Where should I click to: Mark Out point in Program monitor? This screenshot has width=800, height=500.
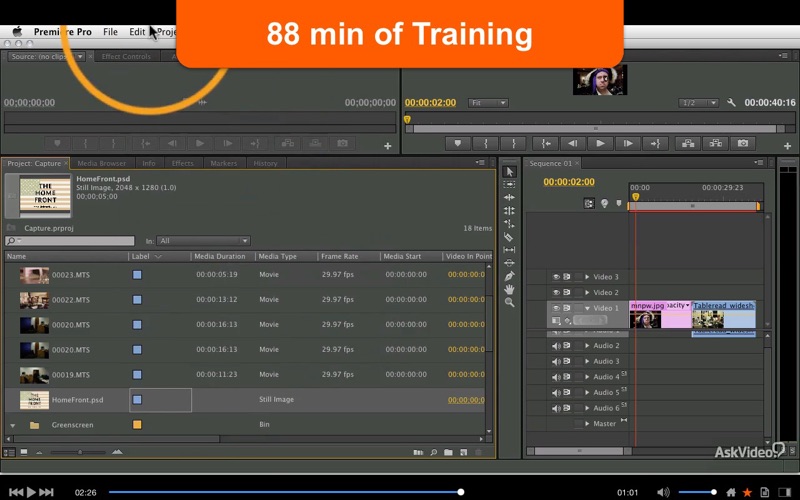point(513,144)
